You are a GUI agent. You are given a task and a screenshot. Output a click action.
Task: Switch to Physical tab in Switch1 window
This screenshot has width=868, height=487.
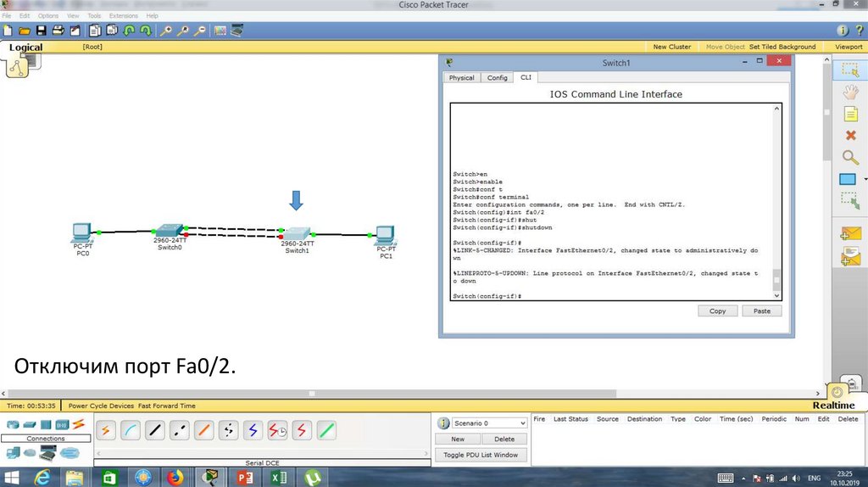pyautogui.click(x=462, y=77)
